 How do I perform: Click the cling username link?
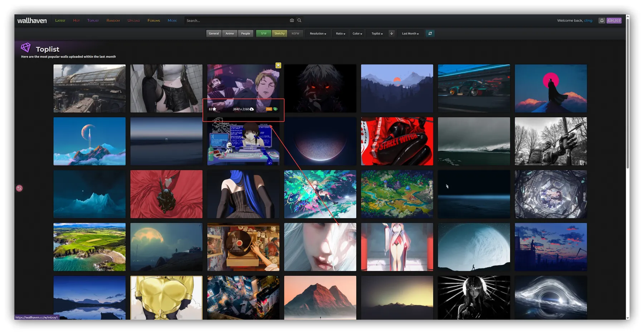tap(588, 20)
